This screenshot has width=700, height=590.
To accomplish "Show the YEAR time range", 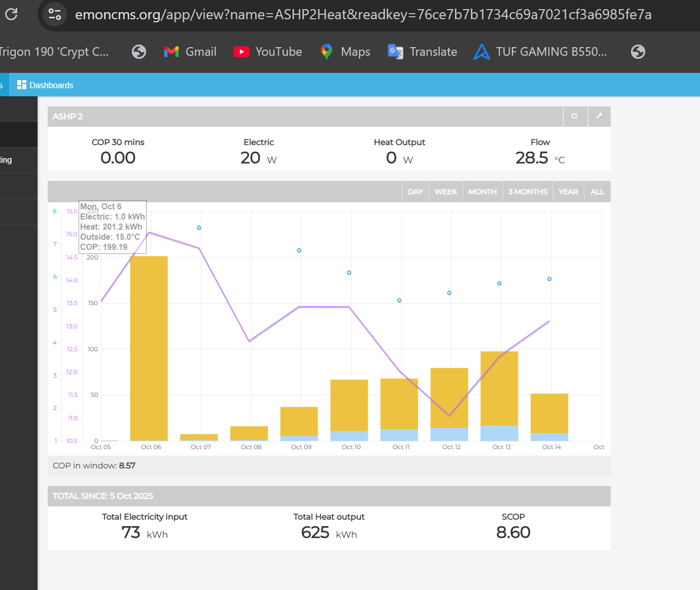I will [x=568, y=192].
